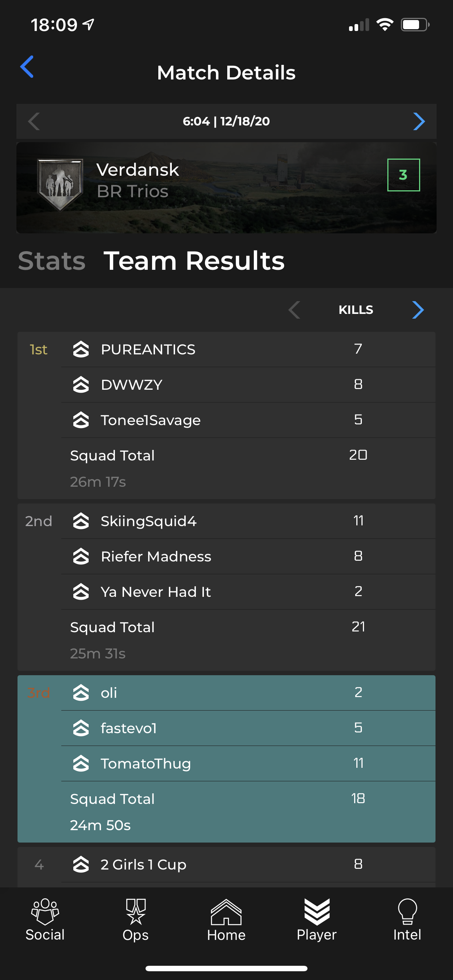Tap the blue back arrow
453x980 pixels.
(27, 67)
